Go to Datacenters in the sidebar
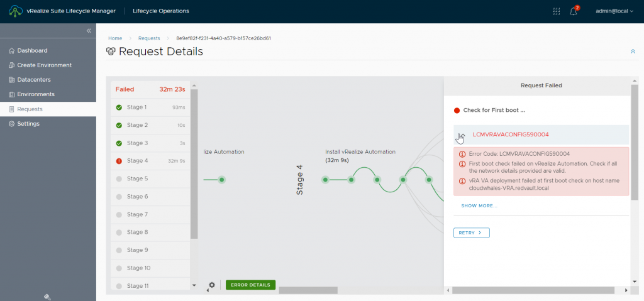644x301 pixels. (48, 80)
